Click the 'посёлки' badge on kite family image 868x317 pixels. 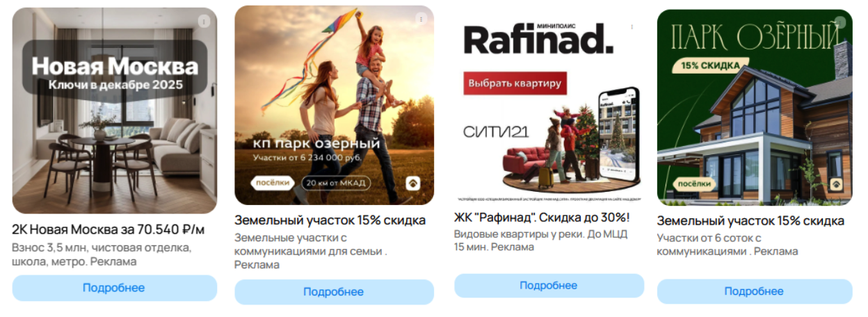(x=272, y=183)
